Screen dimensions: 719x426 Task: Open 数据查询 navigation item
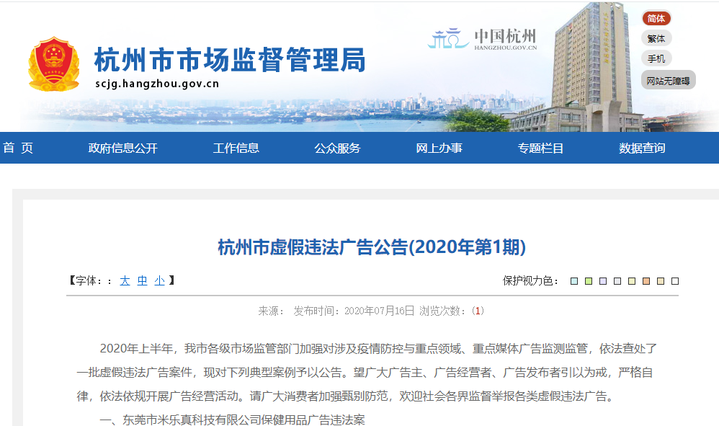(642, 148)
